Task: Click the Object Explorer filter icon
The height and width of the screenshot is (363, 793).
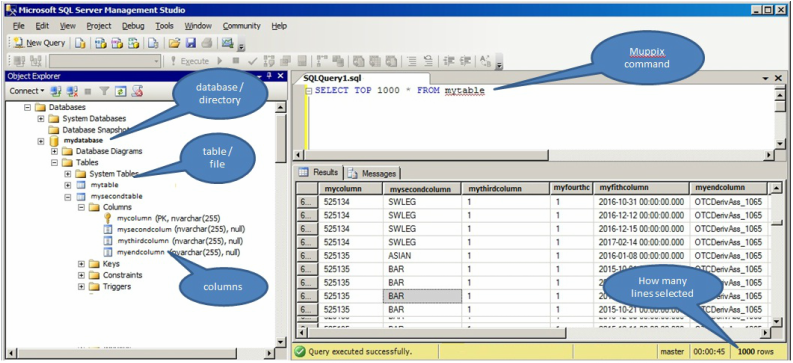Action: point(104,91)
